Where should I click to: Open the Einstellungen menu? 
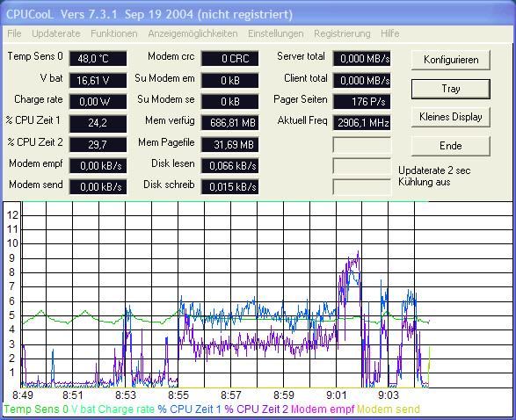pos(275,33)
